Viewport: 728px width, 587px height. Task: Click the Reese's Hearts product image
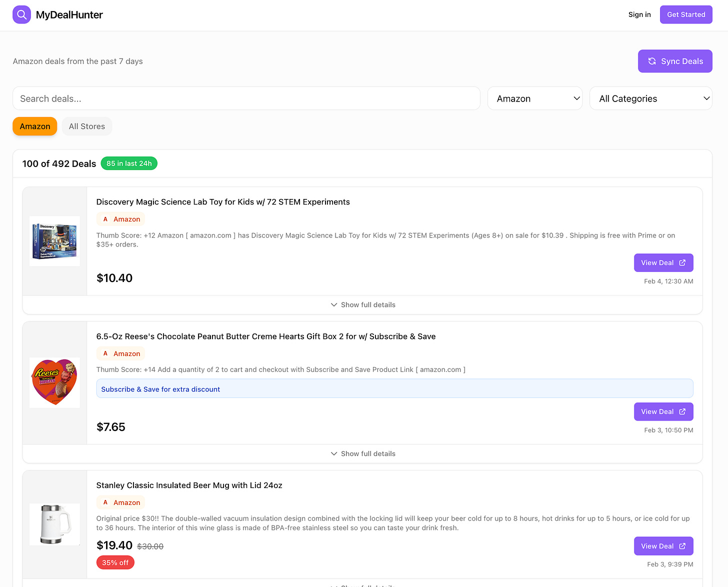pyautogui.click(x=54, y=382)
